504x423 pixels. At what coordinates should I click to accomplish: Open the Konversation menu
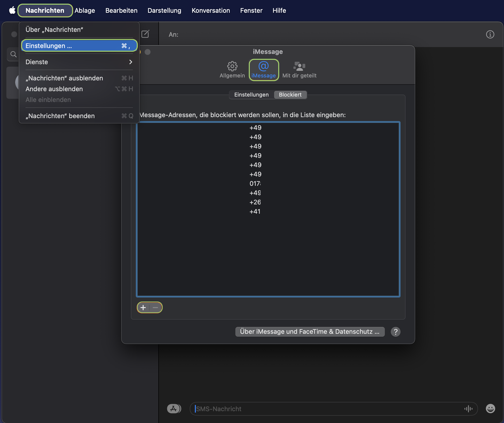(211, 11)
